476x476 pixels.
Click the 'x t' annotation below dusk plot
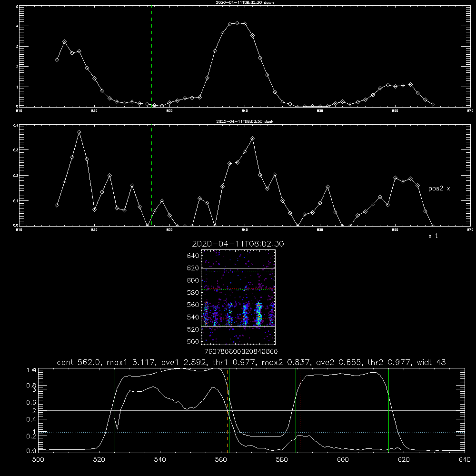[433, 236]
